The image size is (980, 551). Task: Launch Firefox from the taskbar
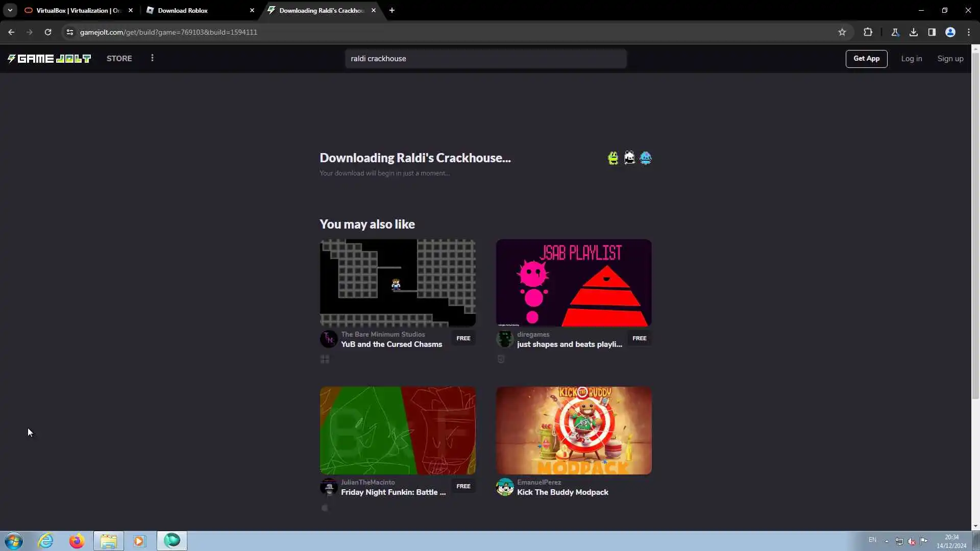[x=77, y=541]
